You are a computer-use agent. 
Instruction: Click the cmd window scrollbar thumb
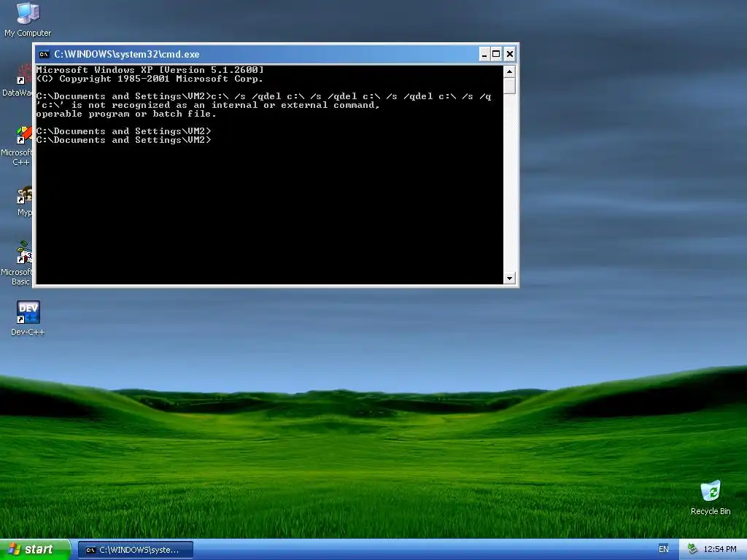(x=509, y=86)
